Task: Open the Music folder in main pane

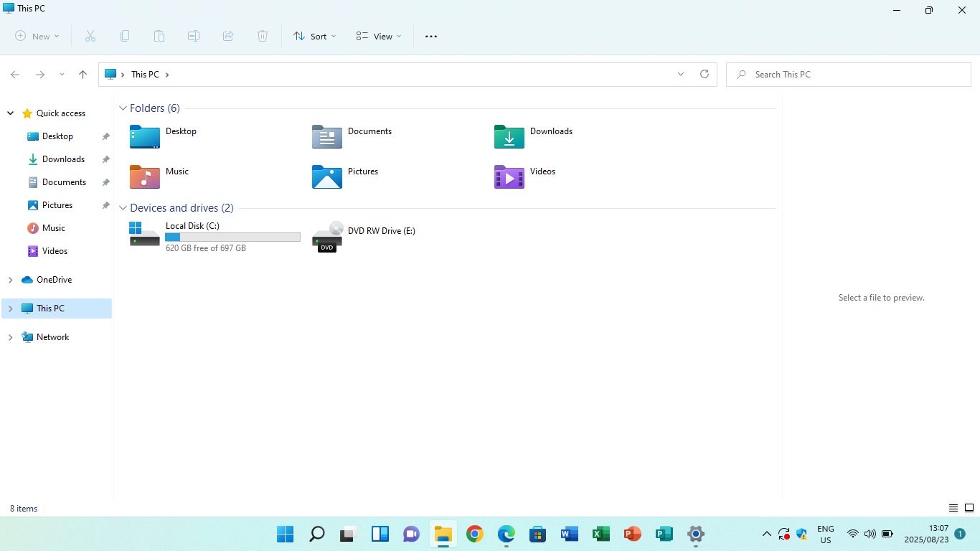Action: point(145,176)
